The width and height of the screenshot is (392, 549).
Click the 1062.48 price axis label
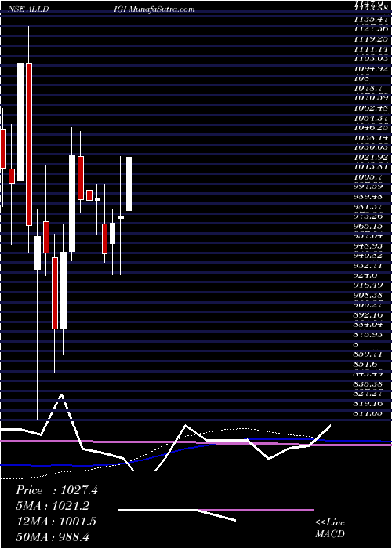(371, 108)
